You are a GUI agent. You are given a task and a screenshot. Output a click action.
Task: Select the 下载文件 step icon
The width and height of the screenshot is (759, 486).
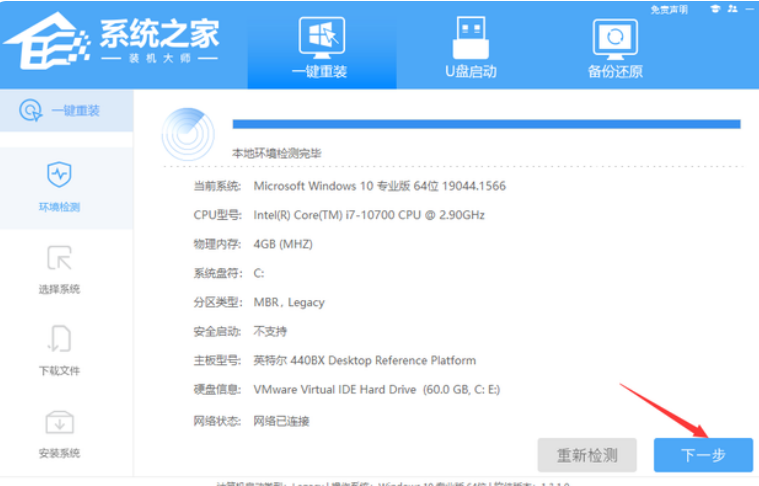(59, 340)
